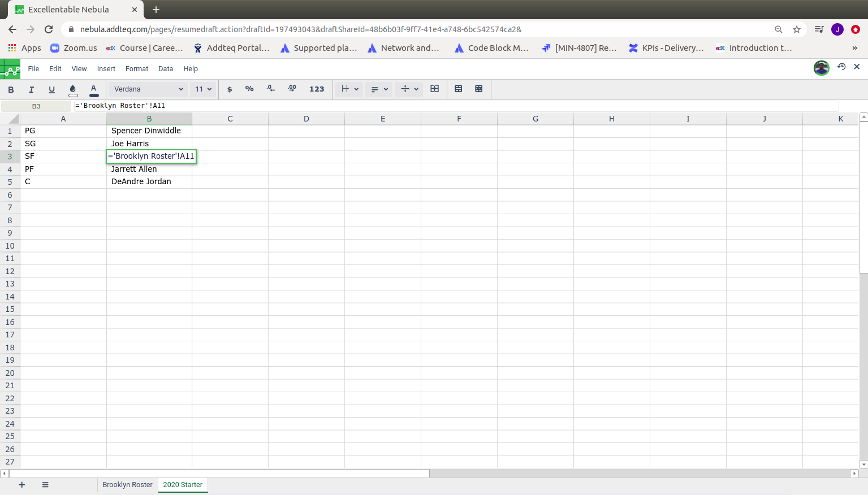The image size is (868, 495).
Task: Click the increase decimal places icon
Action: (x=292, y=89)
